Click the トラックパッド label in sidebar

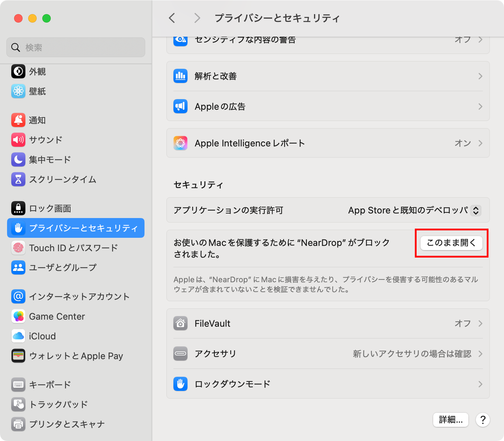tap(59, 405)
